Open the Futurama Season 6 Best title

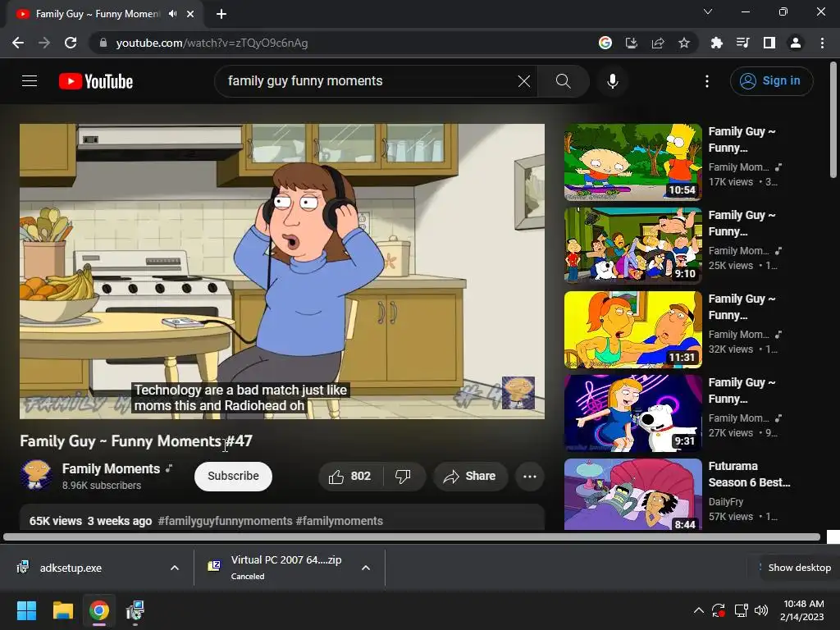(x=749, y=474)
